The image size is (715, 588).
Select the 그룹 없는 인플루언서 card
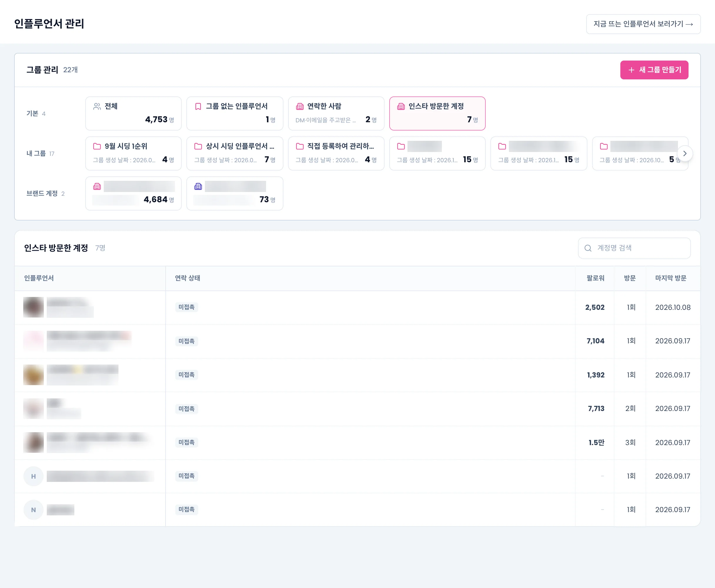(235, 113)
